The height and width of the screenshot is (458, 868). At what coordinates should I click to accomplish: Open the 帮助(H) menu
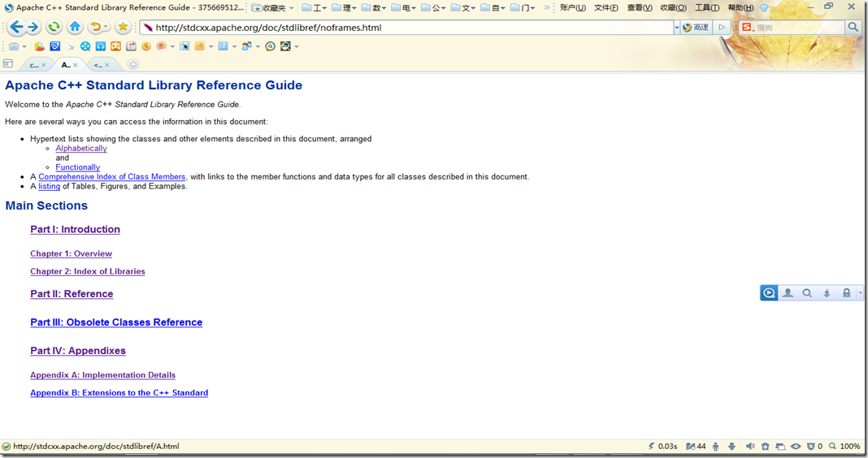pyautogui.click(x=740, y=8)
